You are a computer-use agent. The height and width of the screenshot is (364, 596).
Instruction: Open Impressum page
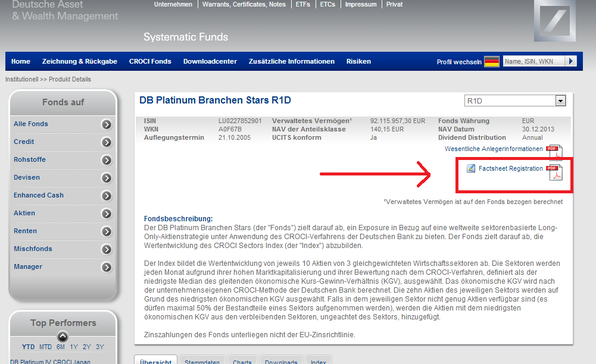tap(361, 4)
